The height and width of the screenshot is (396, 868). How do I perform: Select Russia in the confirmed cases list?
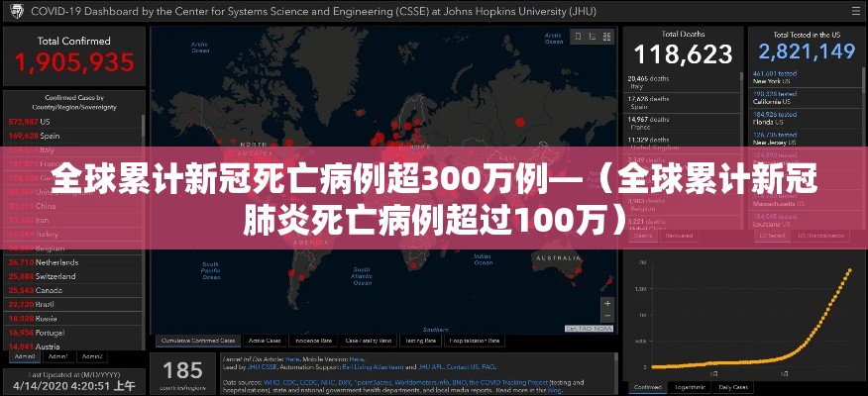[73, 319]
